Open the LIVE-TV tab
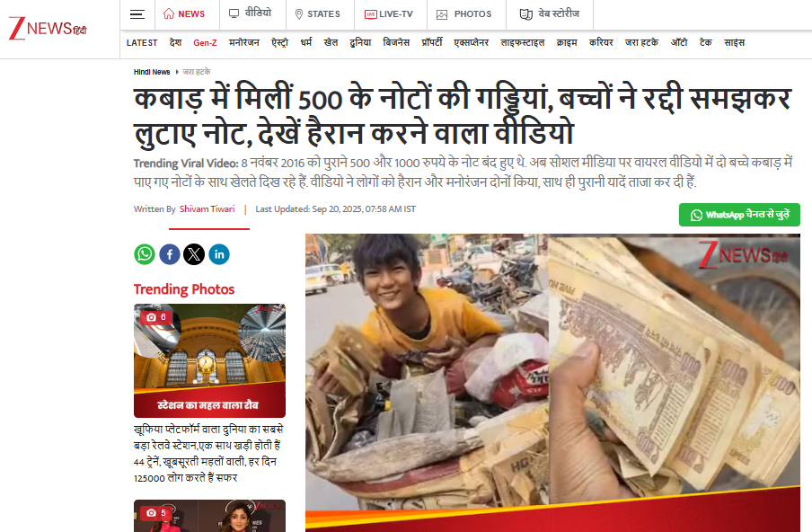 coord(389,14)
